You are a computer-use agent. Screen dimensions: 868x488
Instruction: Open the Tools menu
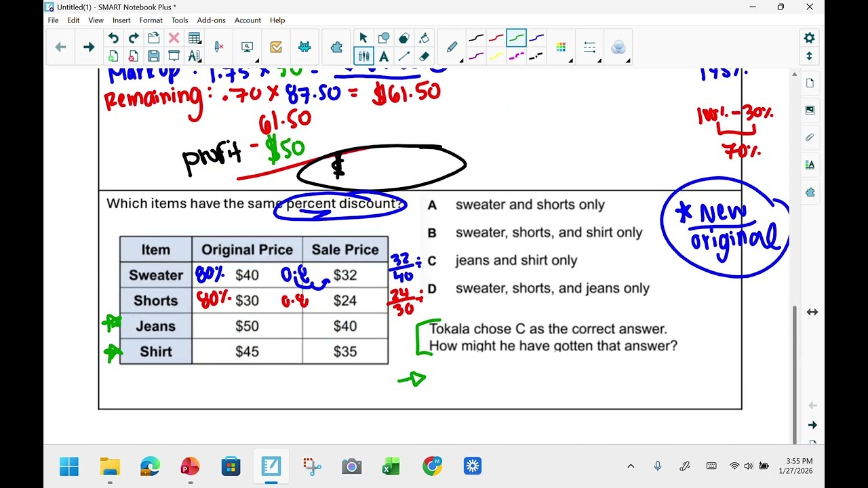coord(180,20)
